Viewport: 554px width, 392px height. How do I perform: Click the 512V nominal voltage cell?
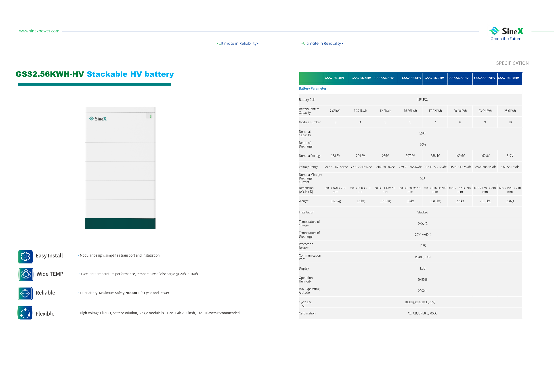[x=510, y=156]
